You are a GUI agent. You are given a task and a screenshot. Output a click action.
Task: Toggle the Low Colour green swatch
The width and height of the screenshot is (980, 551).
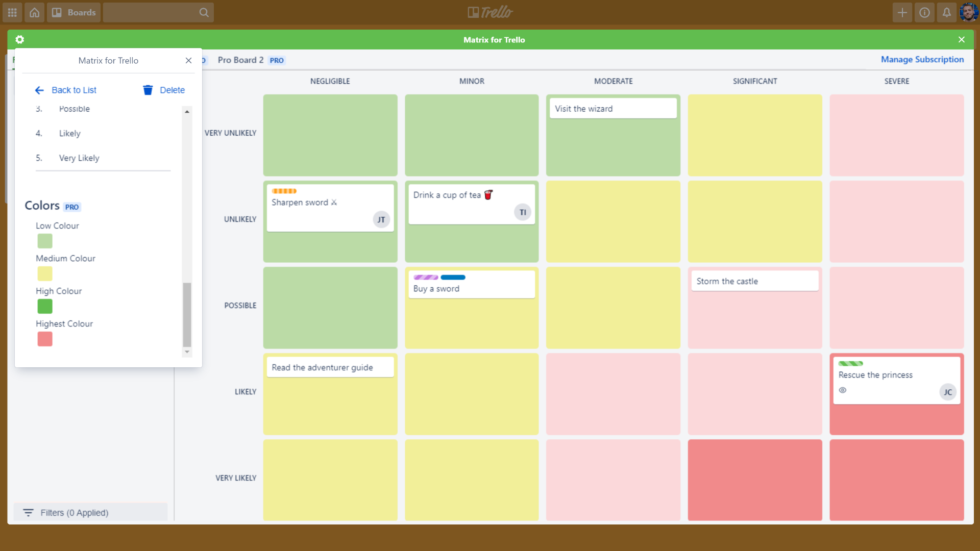(x=43, y=241)
